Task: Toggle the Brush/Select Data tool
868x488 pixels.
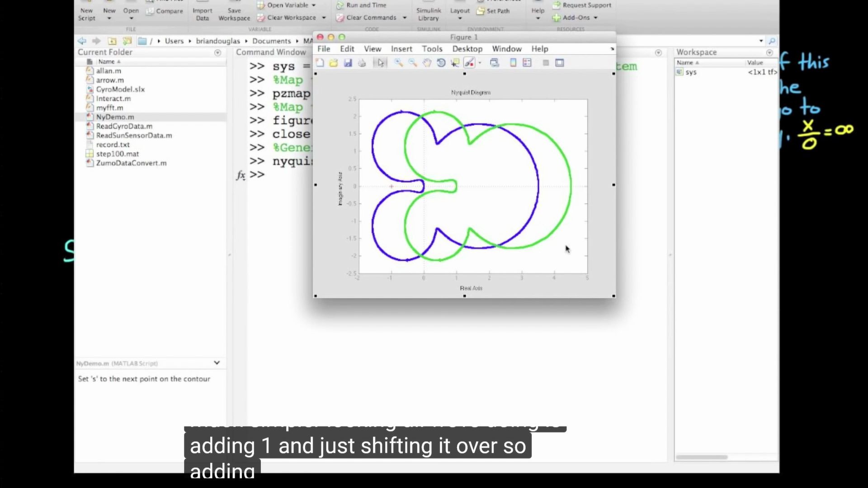Action: 469,63
